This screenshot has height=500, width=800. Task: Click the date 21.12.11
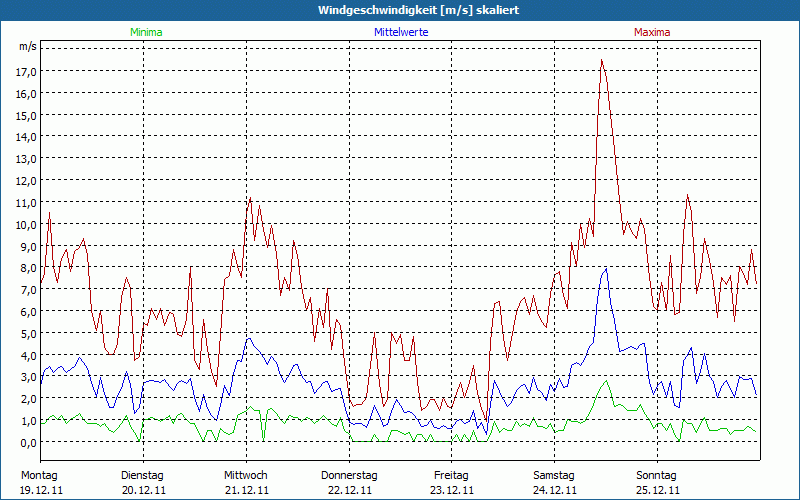pyautogui.click(x=247, y=490)
